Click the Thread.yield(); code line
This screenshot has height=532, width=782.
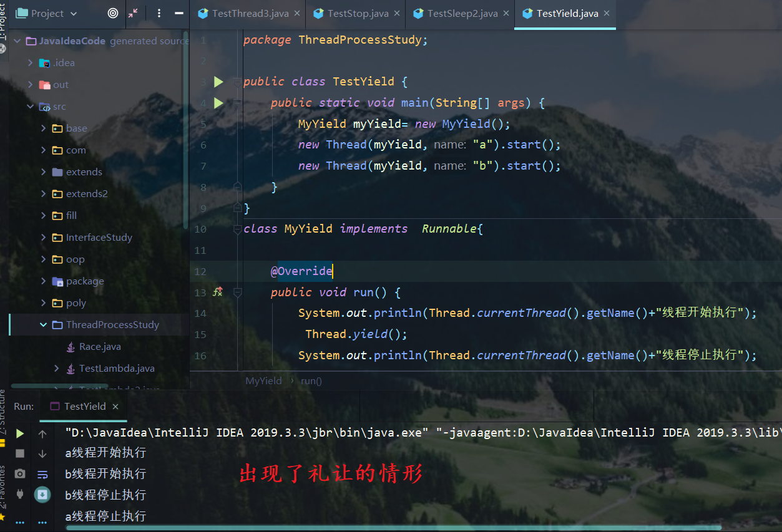[356, 334]
